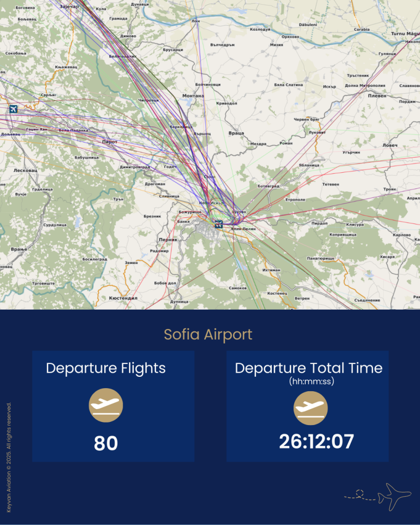Select the Sofia Airport heading
This screenshot has width=420, height=525.
pos(208,334)
